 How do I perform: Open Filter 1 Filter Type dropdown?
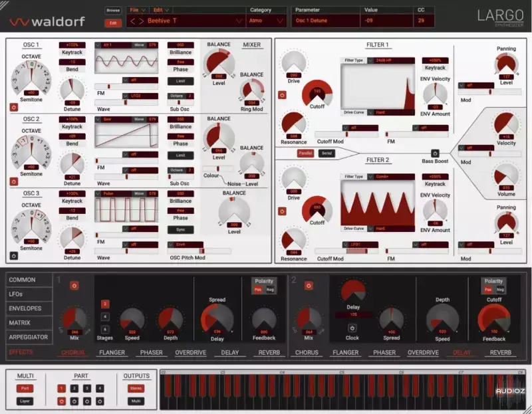click(371, 60)
